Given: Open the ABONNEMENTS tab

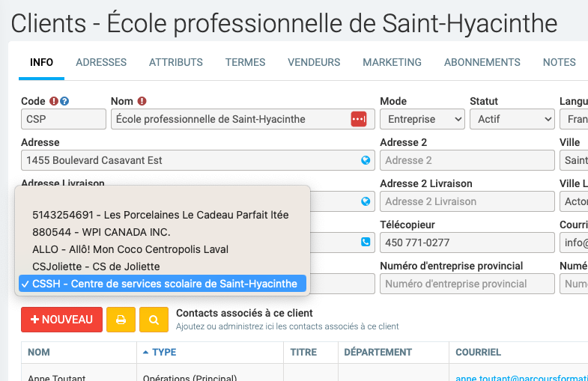Looking at the screenshot, I should 482,62.
